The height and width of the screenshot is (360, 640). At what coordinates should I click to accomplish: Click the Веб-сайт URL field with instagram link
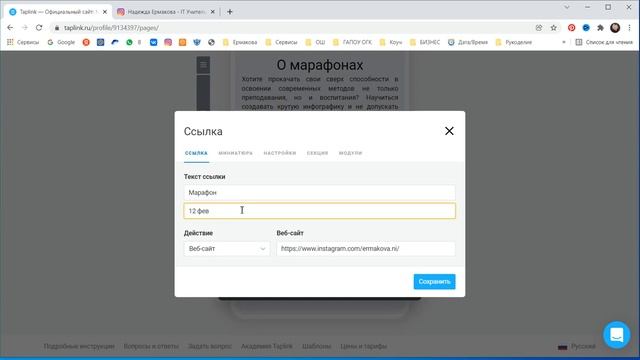click(x=366, y=249)
